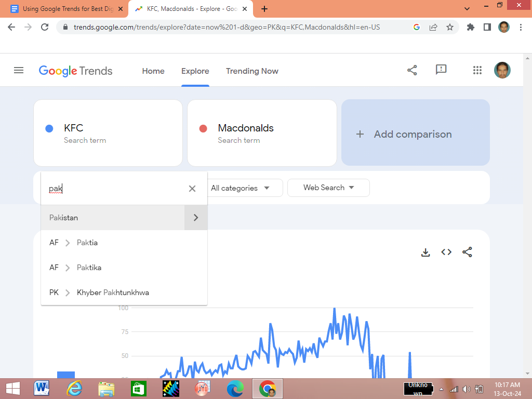532x399 pixels.
Task: Close the Using Google Trends tab
Action: coord(121,9)
